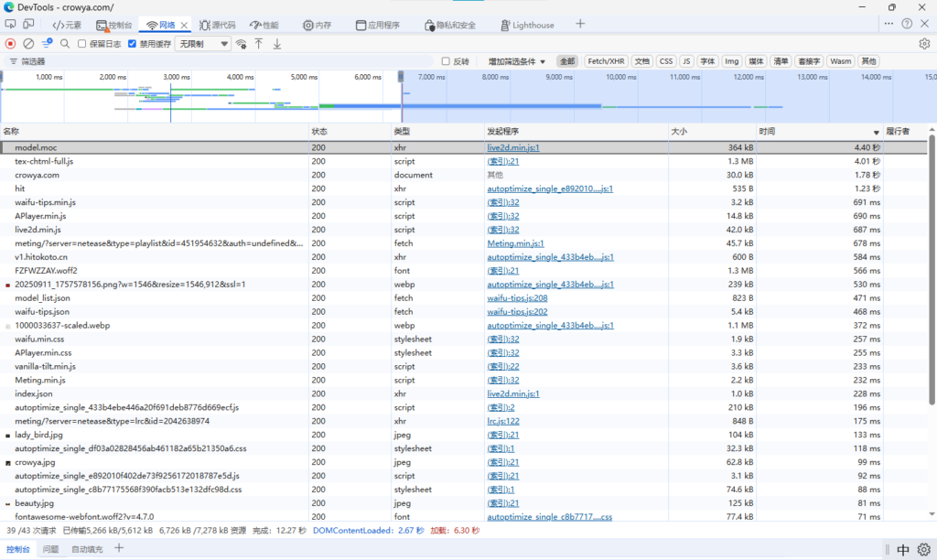Open network conditions wifi-gear icon

[x=242, y=43]
